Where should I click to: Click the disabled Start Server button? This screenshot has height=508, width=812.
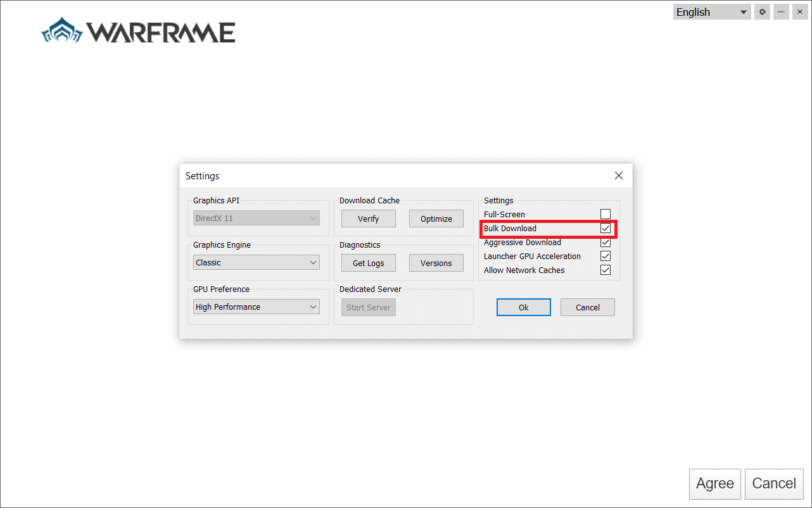coord(369,307)
